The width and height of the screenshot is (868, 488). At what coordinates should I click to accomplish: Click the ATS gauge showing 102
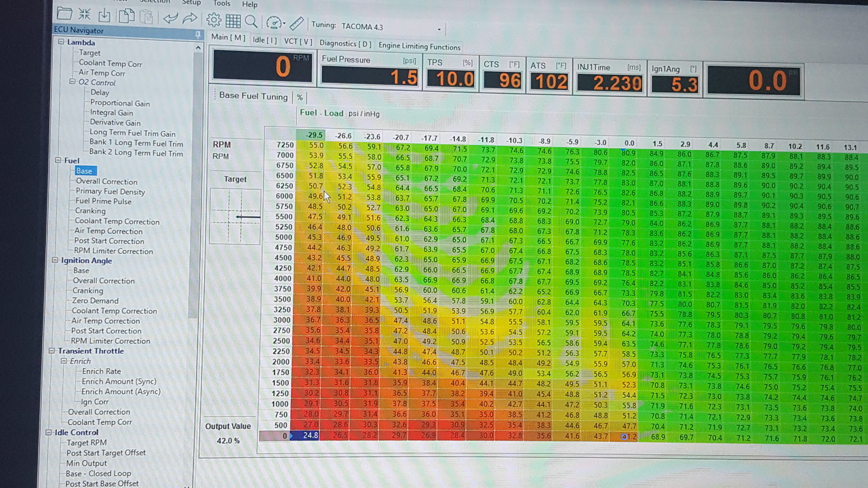[x=549, y=76]
